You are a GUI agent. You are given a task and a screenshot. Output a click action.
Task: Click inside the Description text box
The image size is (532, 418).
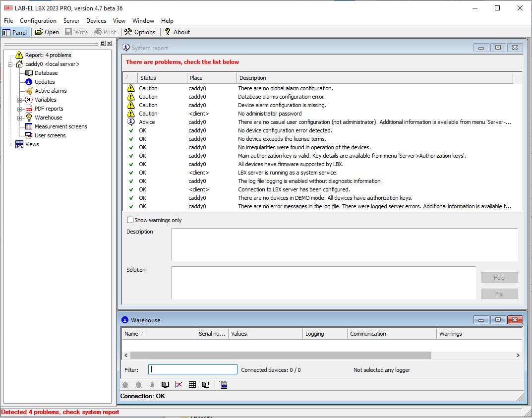pos(345,244)
